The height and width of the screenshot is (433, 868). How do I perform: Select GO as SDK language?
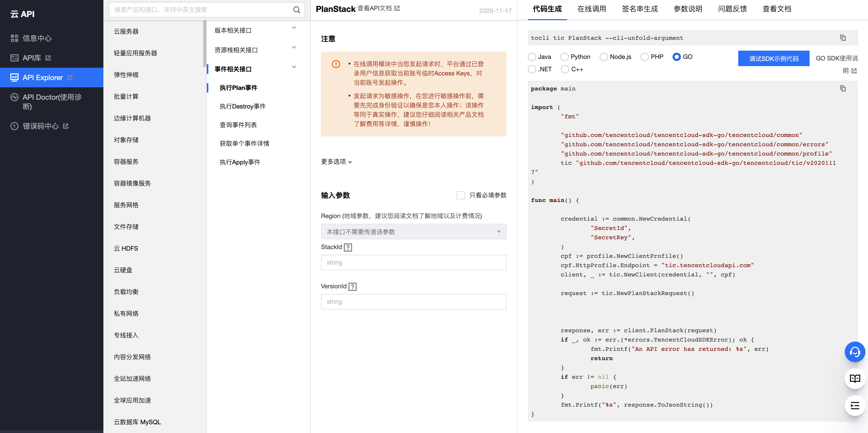click(x=676, y=57)
